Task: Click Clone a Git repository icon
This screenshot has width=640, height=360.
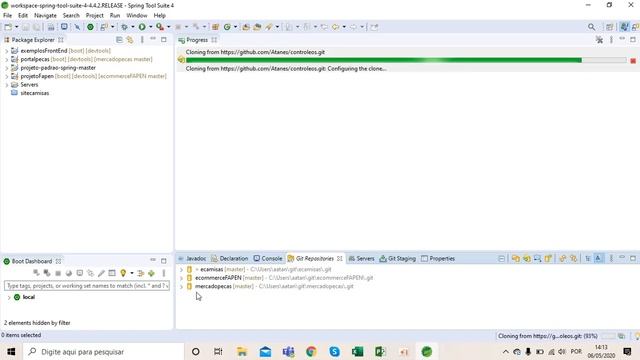Action: (527, 258)
